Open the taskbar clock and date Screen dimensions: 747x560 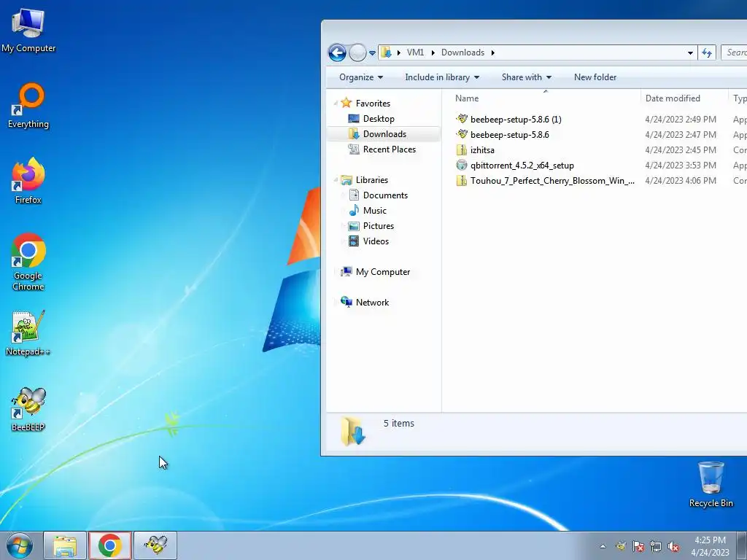[x=710, y=546]
